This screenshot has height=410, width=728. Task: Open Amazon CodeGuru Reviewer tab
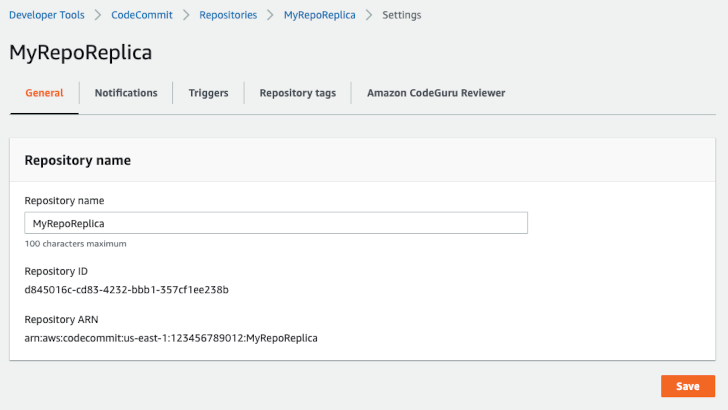(436, 93)
